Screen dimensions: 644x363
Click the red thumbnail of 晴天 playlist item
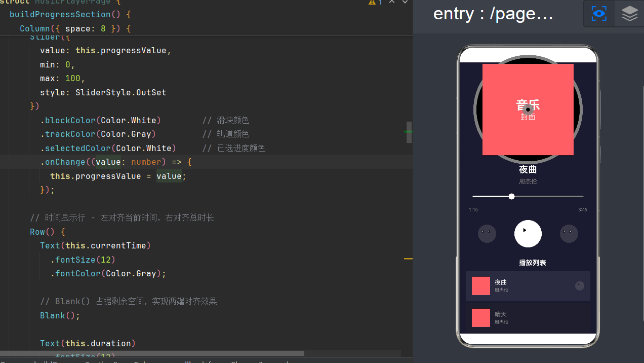(481, 318)
